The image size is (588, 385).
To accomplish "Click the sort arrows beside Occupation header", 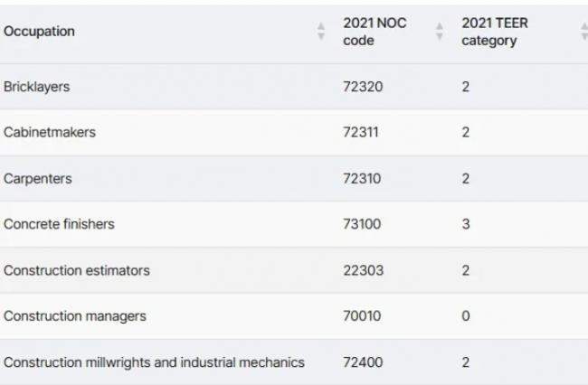I will (x=320, y=32).
